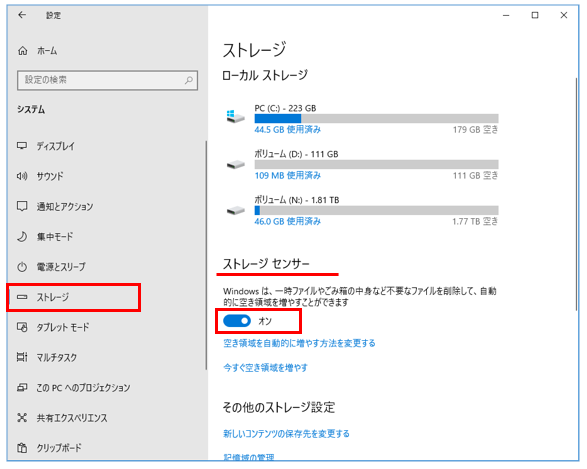Image resolution: width=587 pixels, height=469 pixels.
Task: Click the "PC (C:) - 223 GB" label
Action: pyautogui.click(x=285, y=108)
